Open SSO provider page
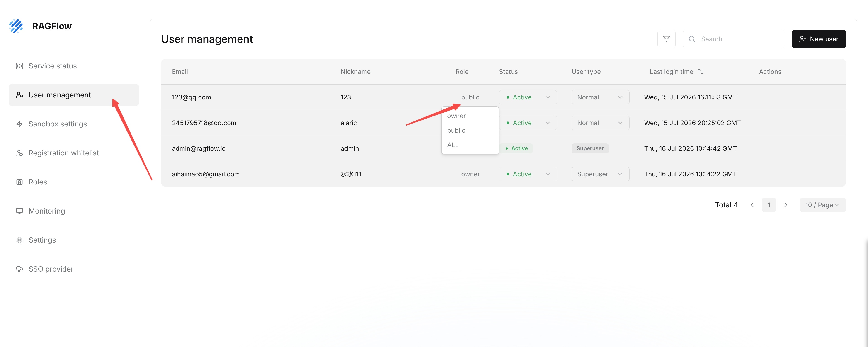This screenshot has width=868, height=347. pos(74,269)
